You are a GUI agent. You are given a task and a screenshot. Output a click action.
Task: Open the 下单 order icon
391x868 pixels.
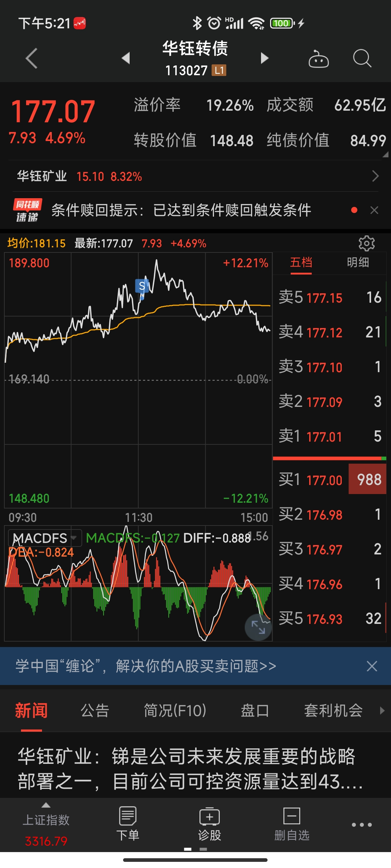click(x=128, y=824)
